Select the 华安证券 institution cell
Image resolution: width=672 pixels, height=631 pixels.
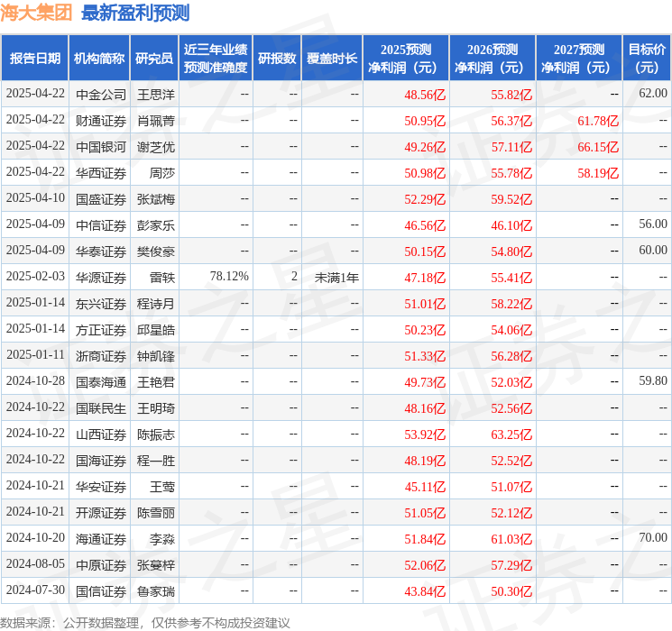[101, 487]
